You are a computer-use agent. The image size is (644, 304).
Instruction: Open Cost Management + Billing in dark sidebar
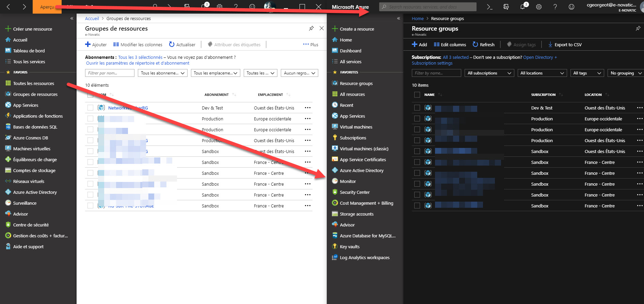[366, 203]
